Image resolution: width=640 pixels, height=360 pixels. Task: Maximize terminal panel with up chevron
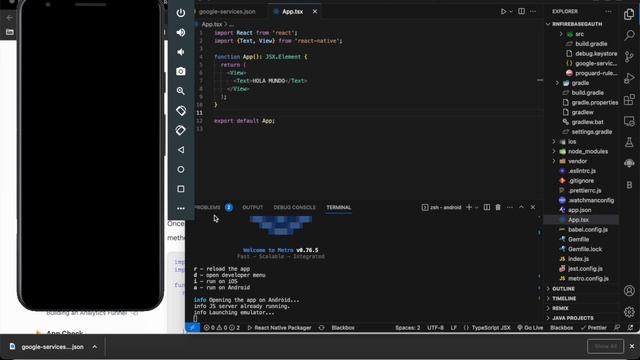(x=521, y=207)
